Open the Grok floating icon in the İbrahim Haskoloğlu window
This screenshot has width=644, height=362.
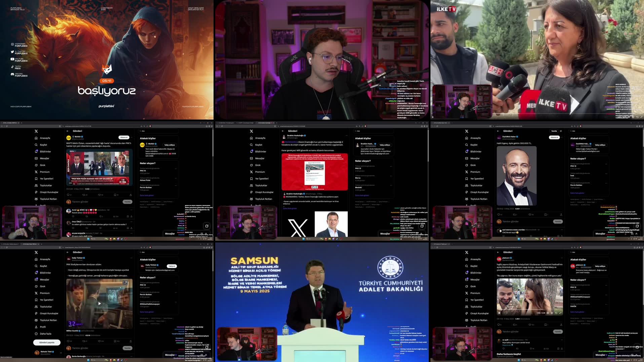[x=422, y=226]
